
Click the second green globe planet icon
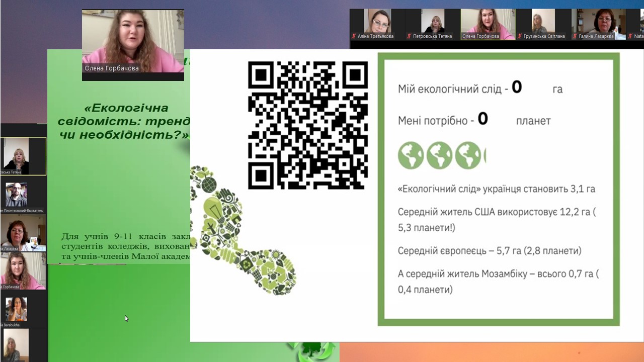pos(439,156)
